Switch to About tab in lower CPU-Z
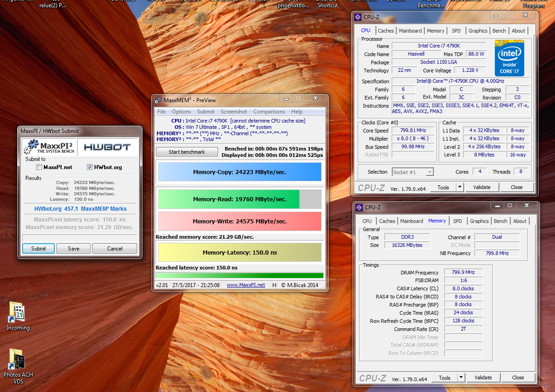 click(520, 221)
